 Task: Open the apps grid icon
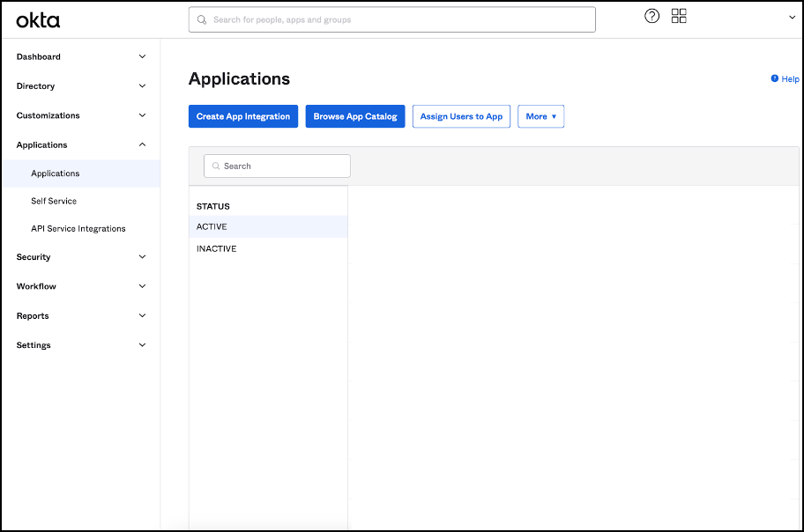coord(679,16)
